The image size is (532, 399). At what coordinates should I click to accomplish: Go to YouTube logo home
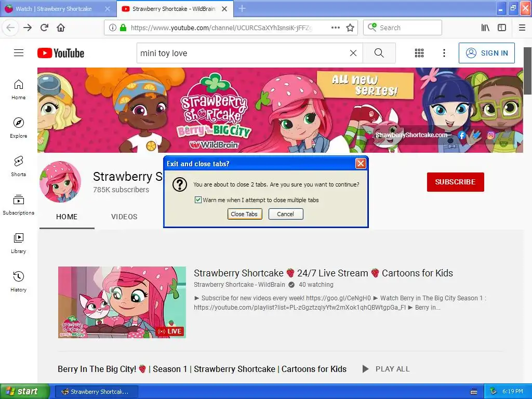coord(61,53)
